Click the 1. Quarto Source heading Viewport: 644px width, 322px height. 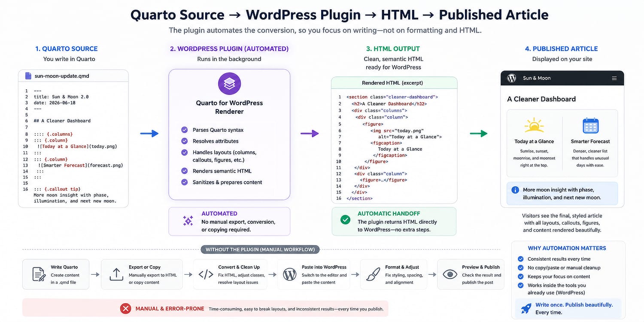tap(67, 49)
